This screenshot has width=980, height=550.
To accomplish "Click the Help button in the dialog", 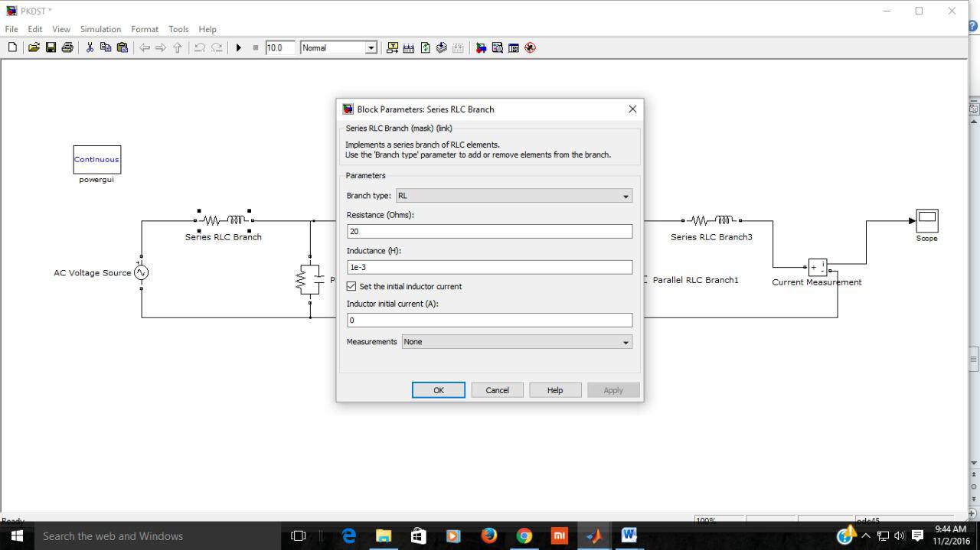I will [x=554, y=390].
